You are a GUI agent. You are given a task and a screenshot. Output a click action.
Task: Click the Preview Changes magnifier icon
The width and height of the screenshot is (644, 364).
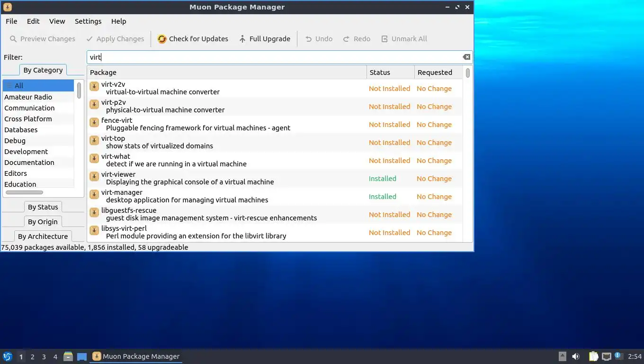point(13,39)
